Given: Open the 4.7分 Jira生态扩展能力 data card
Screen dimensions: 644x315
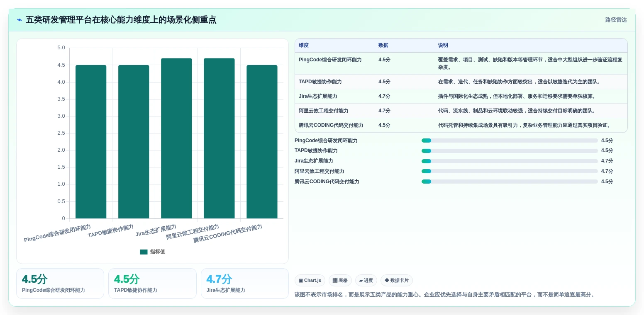Looking at the screenshot, I should click(x=245, y=283).
